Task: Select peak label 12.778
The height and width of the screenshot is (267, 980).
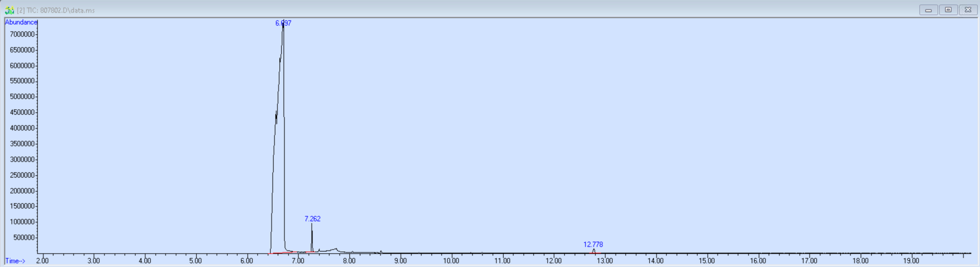Action: pyautogui.click(x=593, y=244)
